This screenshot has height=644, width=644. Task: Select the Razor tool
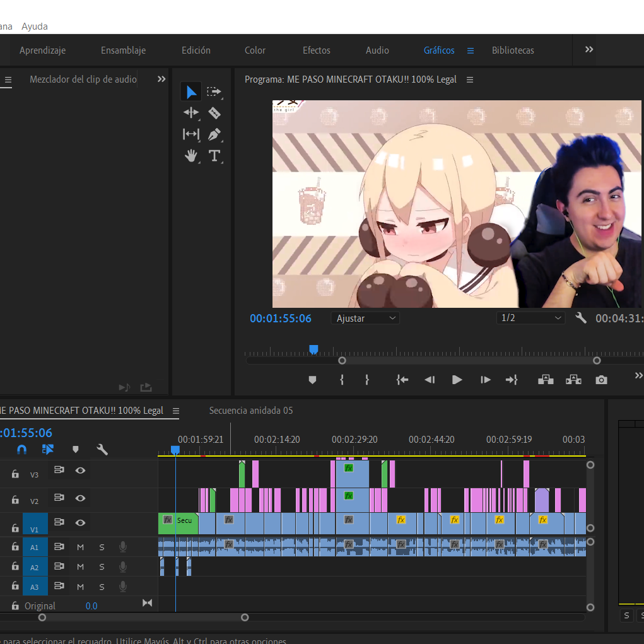(x=214, y=112)
